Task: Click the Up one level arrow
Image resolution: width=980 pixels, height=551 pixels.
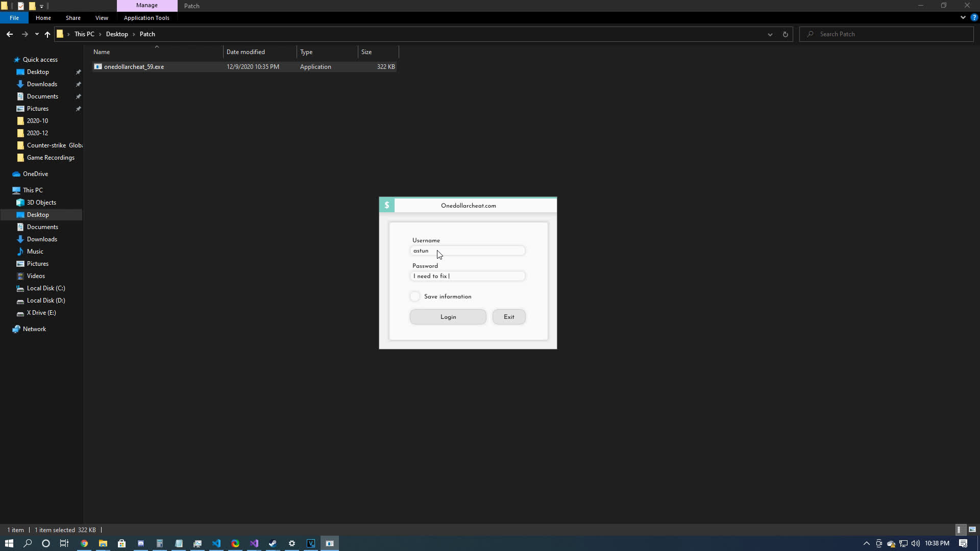Action: coord(47,34)
